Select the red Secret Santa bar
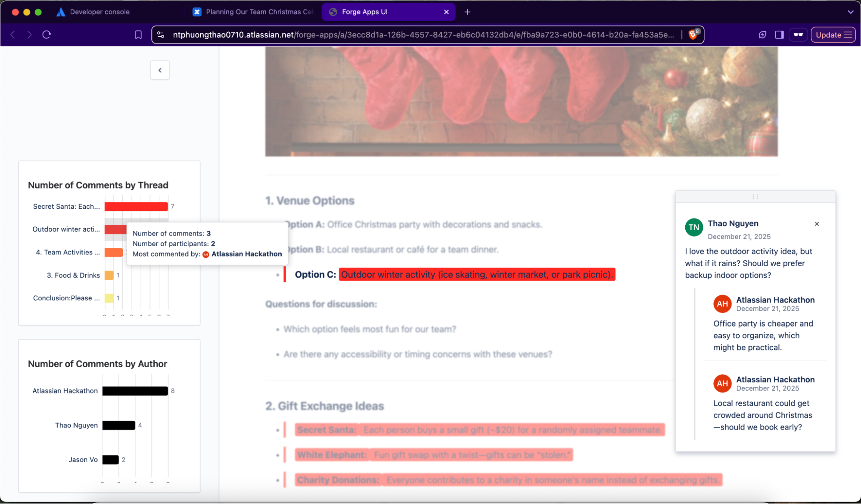 point(136,207)
